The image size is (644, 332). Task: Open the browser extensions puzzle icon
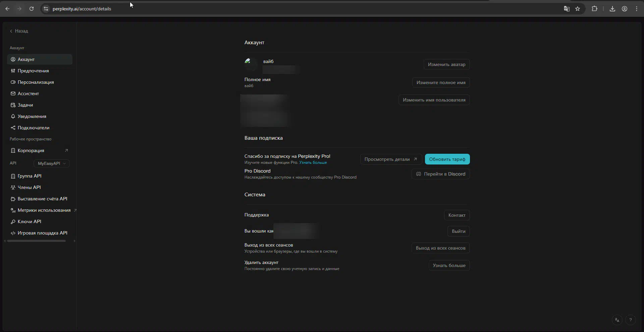[x=594, y=9]
